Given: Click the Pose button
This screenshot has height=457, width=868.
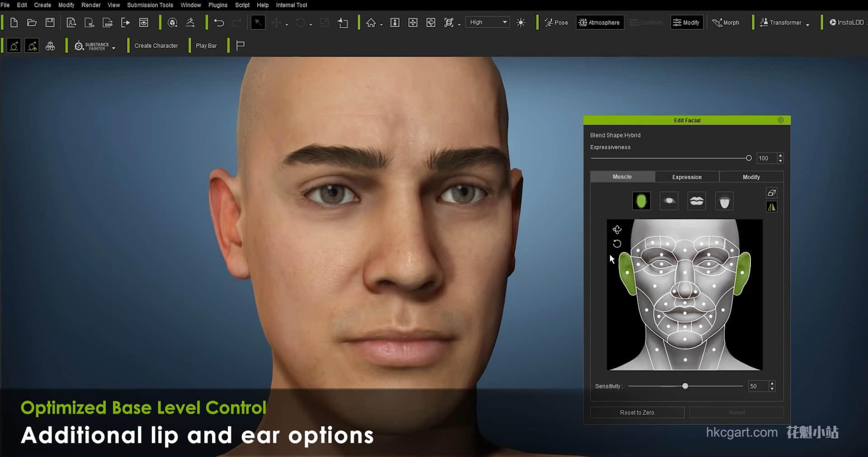Looking at the screenshot, I should pyautogui.click(x=556, y=22).
